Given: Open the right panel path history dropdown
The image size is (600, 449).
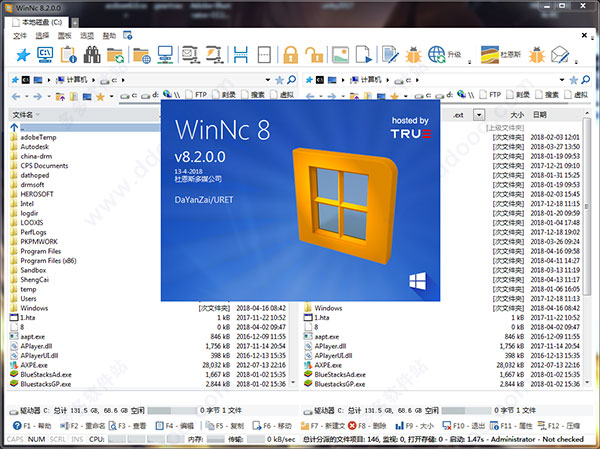Looking at the screenshot, I should pyautogui.click(x=562, y=80).
